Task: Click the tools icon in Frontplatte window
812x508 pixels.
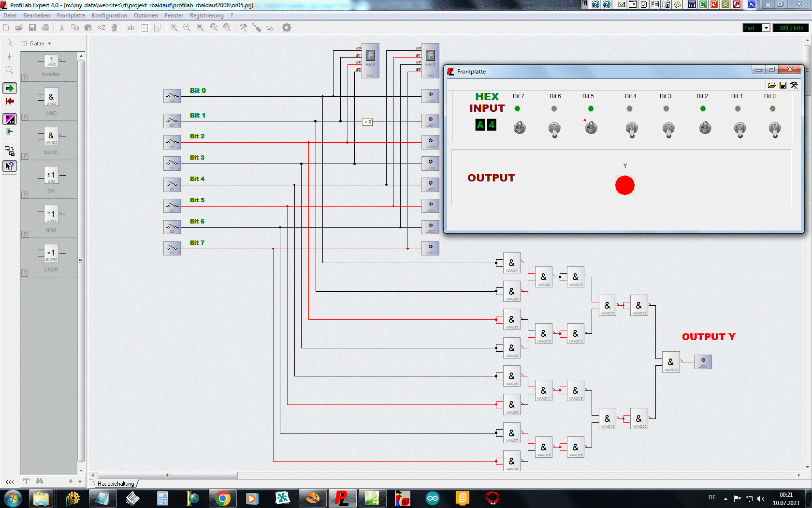Action: click(794, 85)
